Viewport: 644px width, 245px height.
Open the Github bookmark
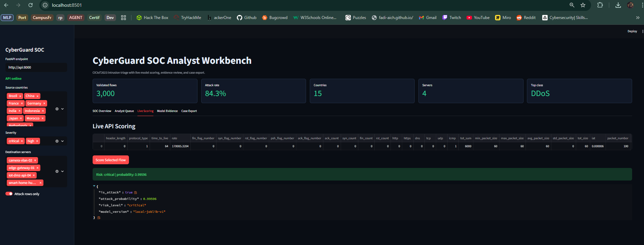(x=247, y=18)
